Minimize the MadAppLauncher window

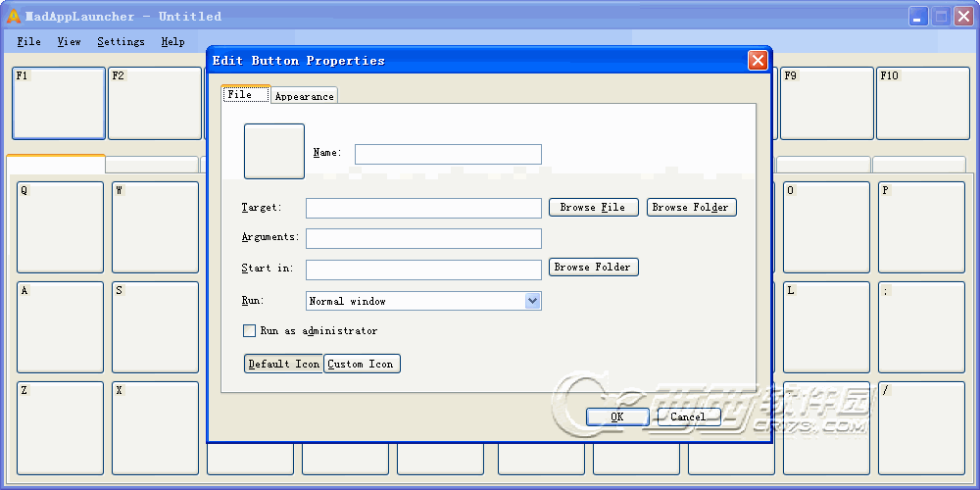(x=918, y=17)
